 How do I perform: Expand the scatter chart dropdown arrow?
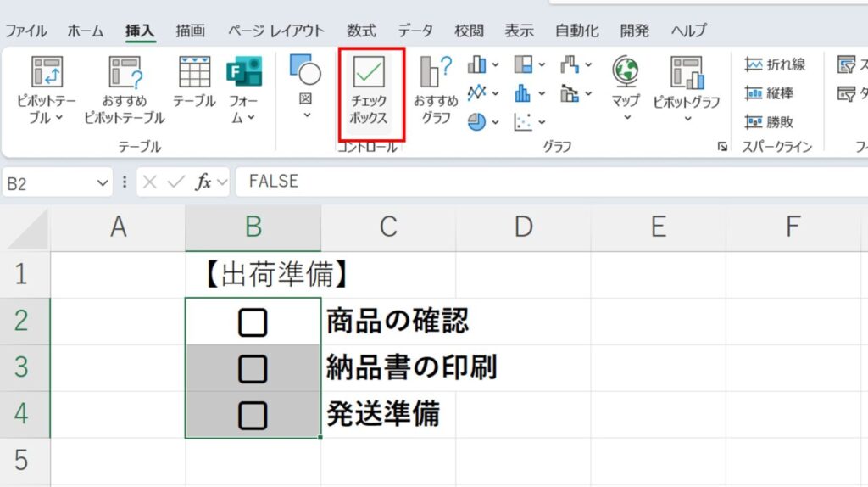[542, 122]
